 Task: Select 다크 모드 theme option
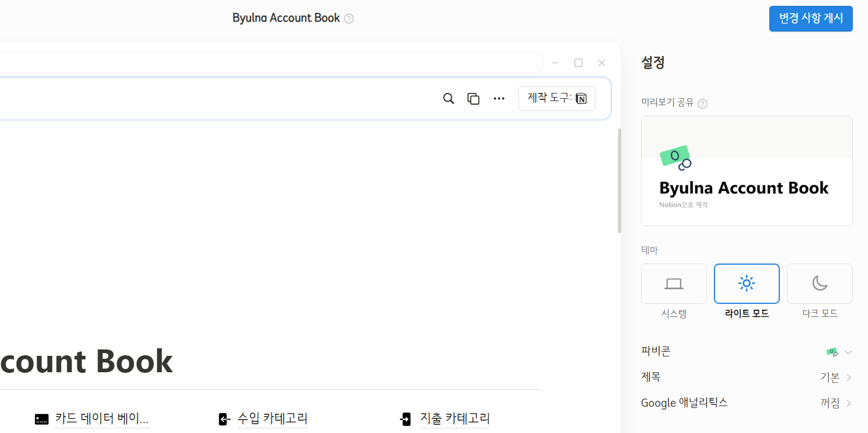pos(820,284)
